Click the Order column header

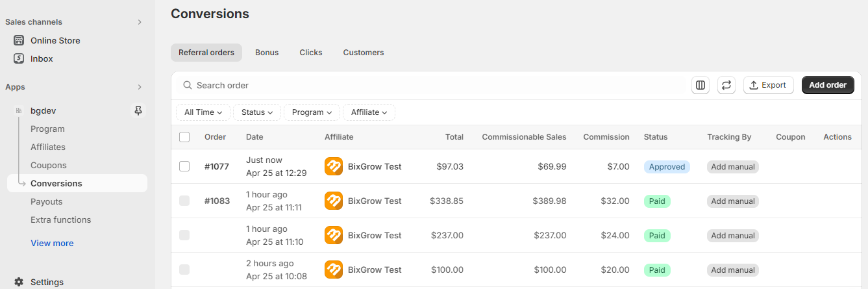point(216,137)
